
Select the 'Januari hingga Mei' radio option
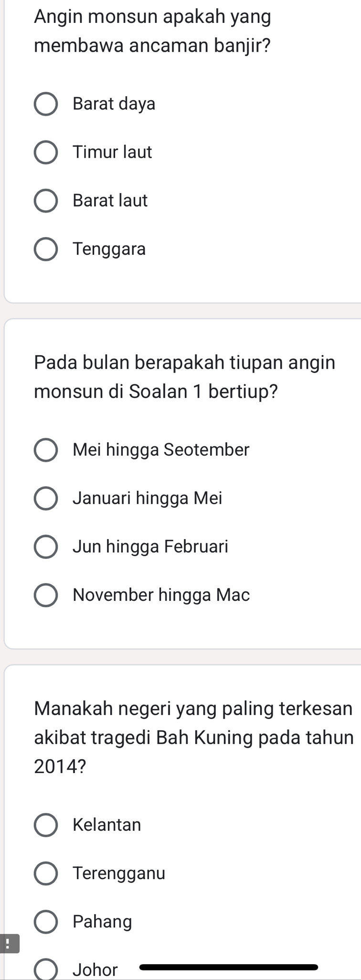coord(46,499)
